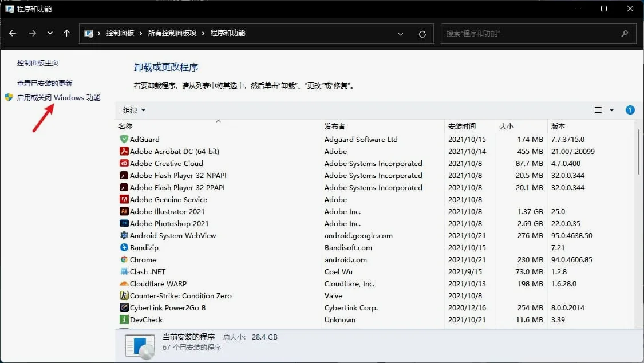Select the 控制面板 breadcrumb
644x363 pixels.
(120, 33)
